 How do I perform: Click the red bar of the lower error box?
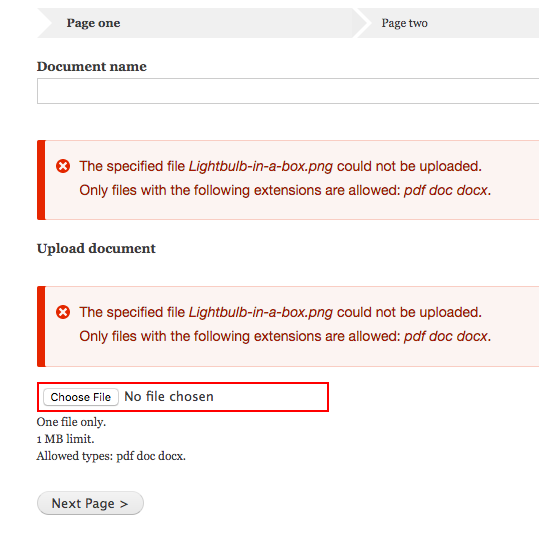[41, 326]
